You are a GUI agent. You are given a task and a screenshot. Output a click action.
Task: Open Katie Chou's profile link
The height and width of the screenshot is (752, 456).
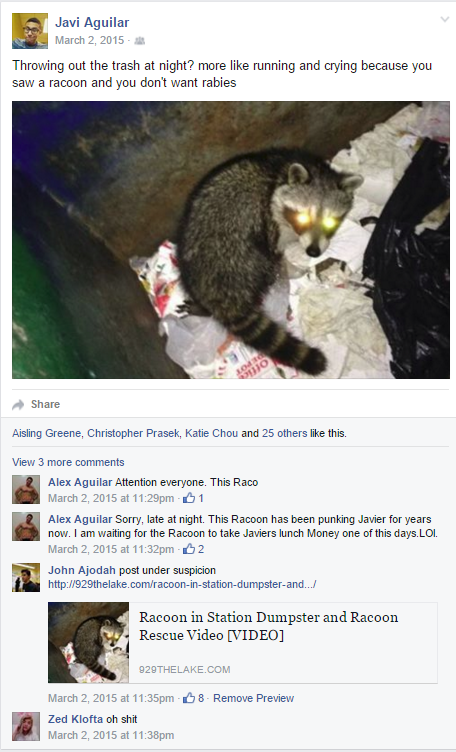click(x=211, y=433)
